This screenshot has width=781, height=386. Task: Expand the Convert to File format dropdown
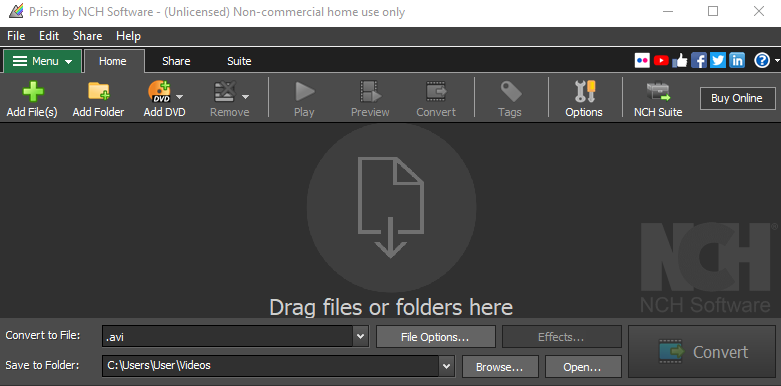pyautogui.click(x=361, y=337)
